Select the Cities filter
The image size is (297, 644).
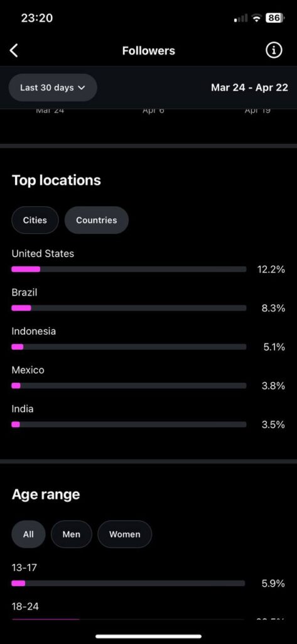tap(35, 220)
